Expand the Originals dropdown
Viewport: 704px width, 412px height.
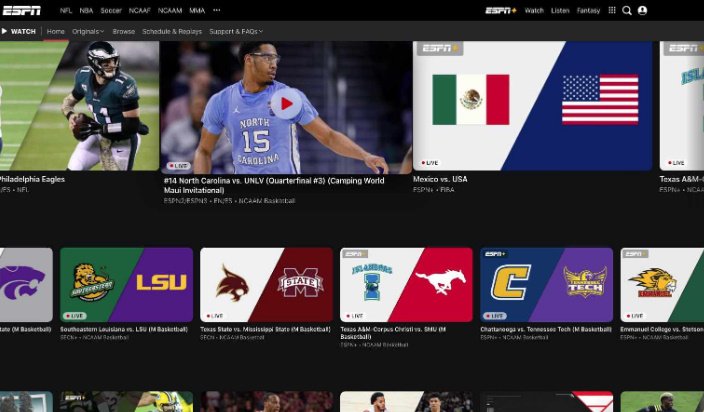[88, 31]
